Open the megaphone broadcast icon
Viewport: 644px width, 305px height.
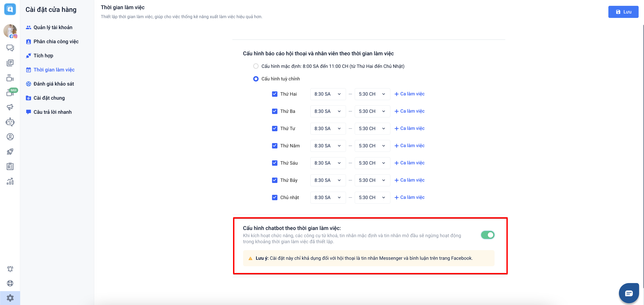(x=10, y=107)
